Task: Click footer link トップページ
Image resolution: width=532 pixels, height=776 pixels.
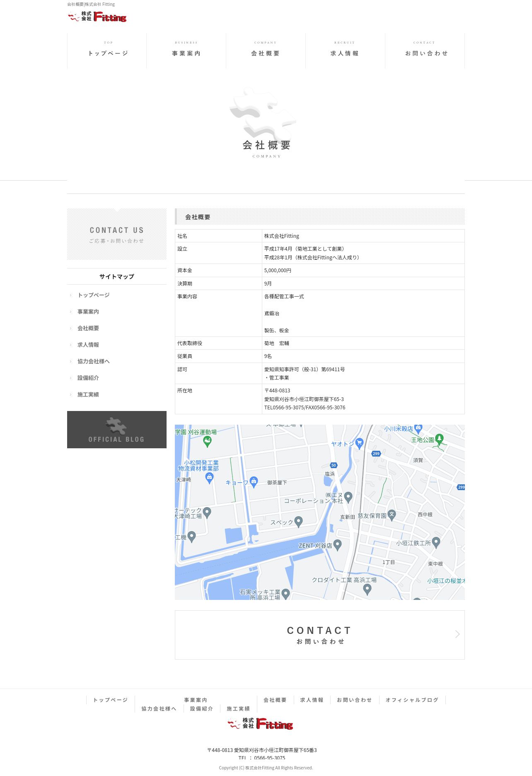Action: [110, 700]
